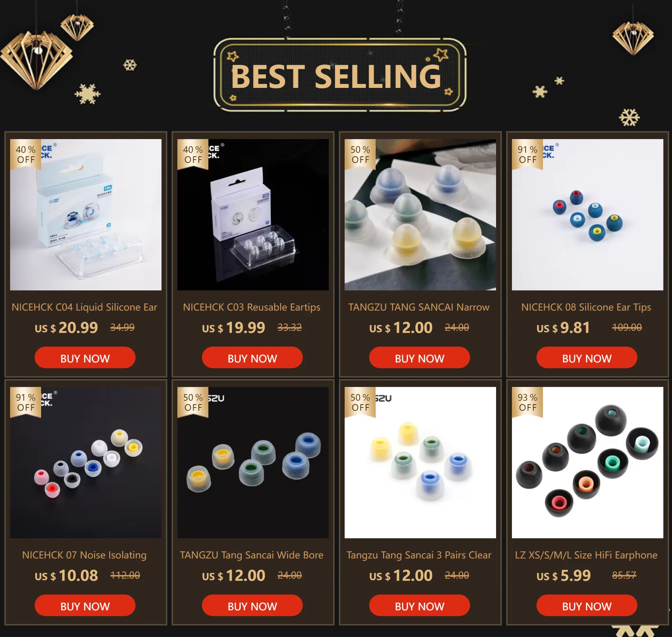Viewport: 672px width, 637px height.
Task: Open the NICEHCK 08 Silicone Ear Tips title
Action: pyautogui.click(x=586, y=307)
